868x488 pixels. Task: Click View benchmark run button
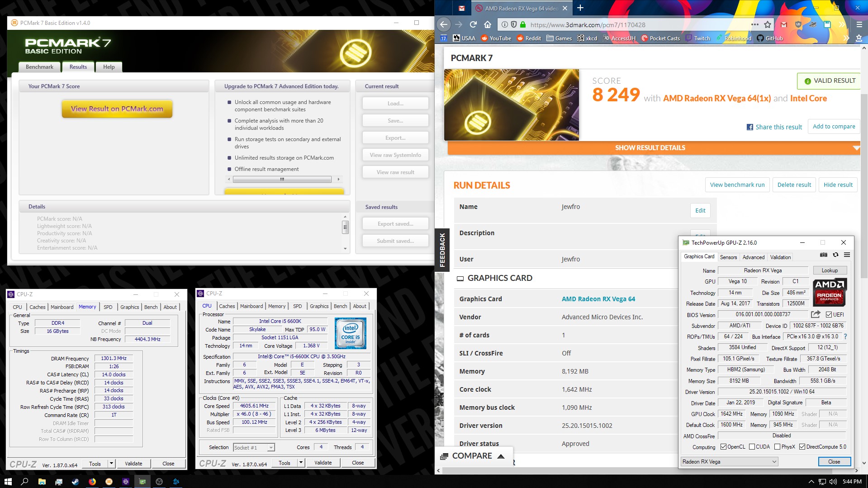pos(737,185)
